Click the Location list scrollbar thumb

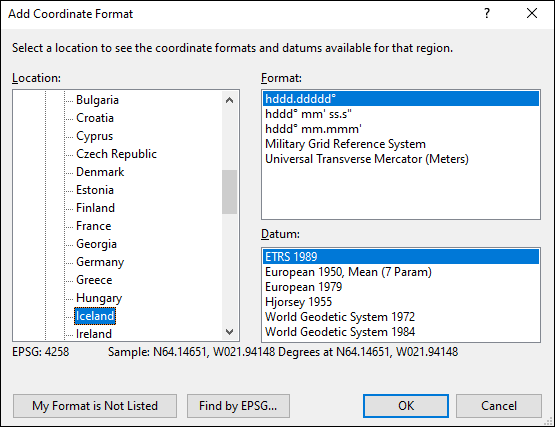pyautogui.click(x=229, y=192)
